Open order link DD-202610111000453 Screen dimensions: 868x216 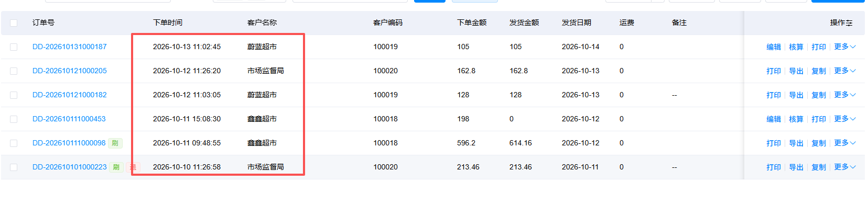[x=69, y=119]
